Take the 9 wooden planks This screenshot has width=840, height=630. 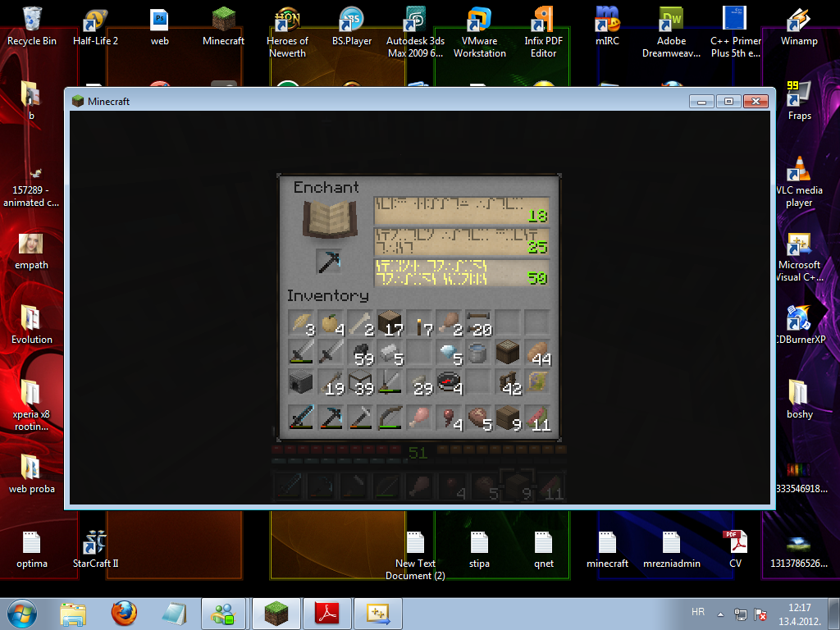tap(508, 418)
